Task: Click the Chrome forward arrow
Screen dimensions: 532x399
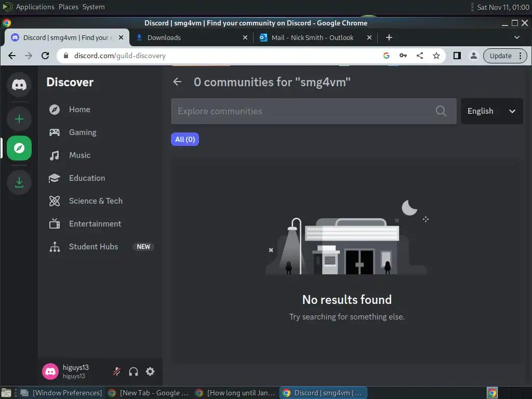Action: click(29, 56)
